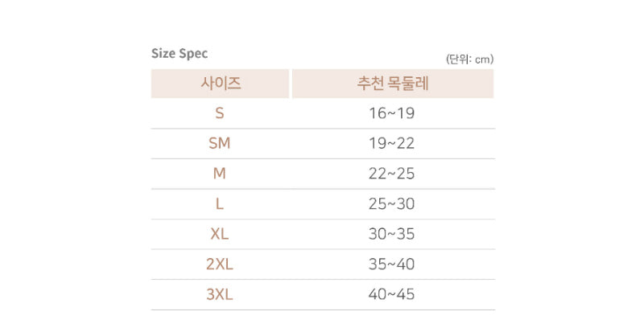Click the 35~40 neck range value
644x332 pixels.
pyautogui.click(x=391, y=264)
